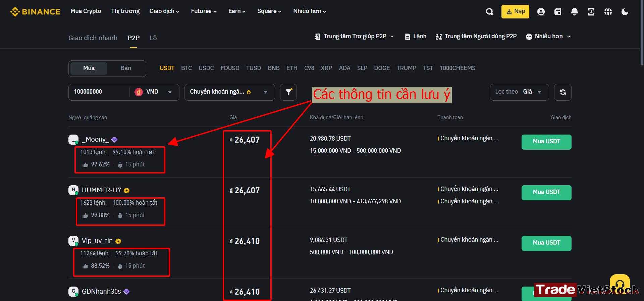Open the wallet icon in header
This screenshot has height=301, width=644.
pyautogui.click(x=558, y=12)
